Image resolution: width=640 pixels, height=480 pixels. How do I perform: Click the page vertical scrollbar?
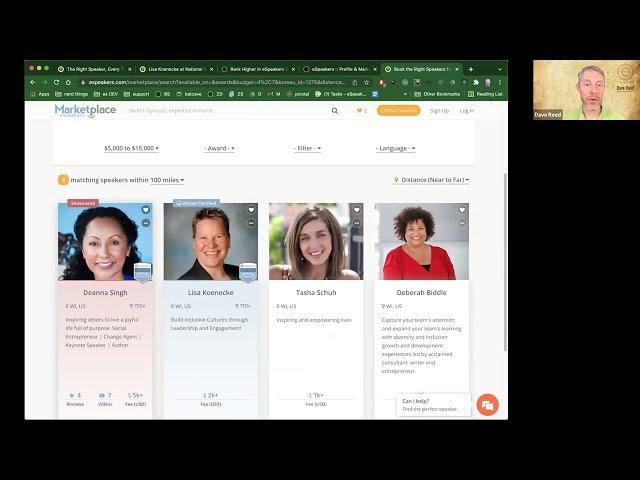tap(505, 261)
